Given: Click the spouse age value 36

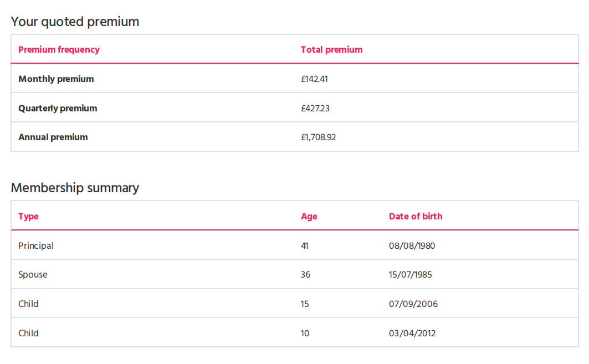Looking at the screenshot, I should pyautogui.click(x=305, y=275).
